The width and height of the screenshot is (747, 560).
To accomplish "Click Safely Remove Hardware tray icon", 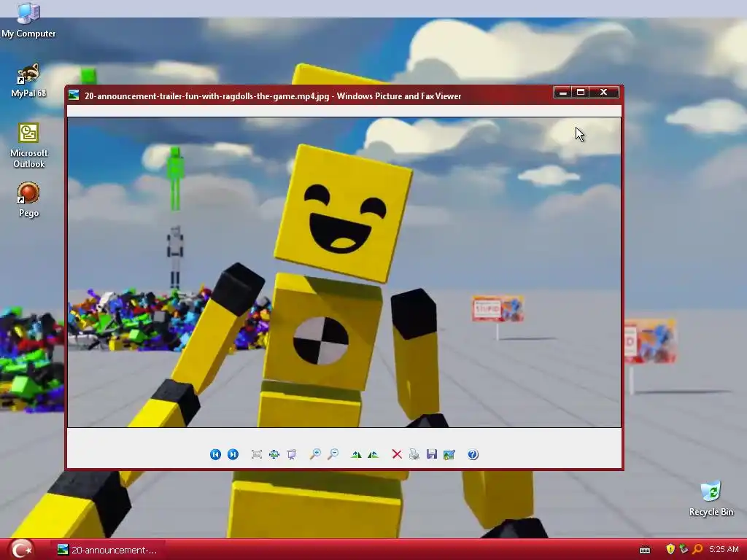I will (684, 550).
